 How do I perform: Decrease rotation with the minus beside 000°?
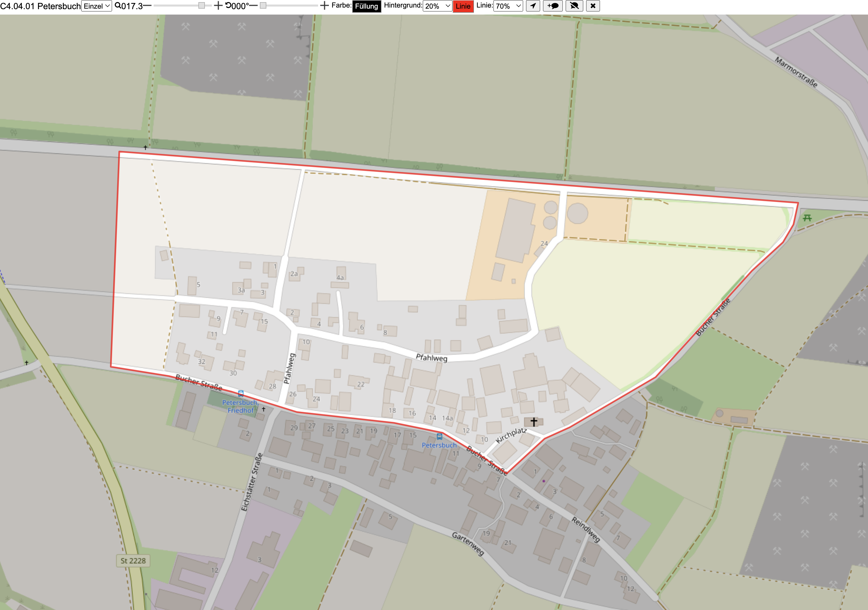click(x=253, y=6)
